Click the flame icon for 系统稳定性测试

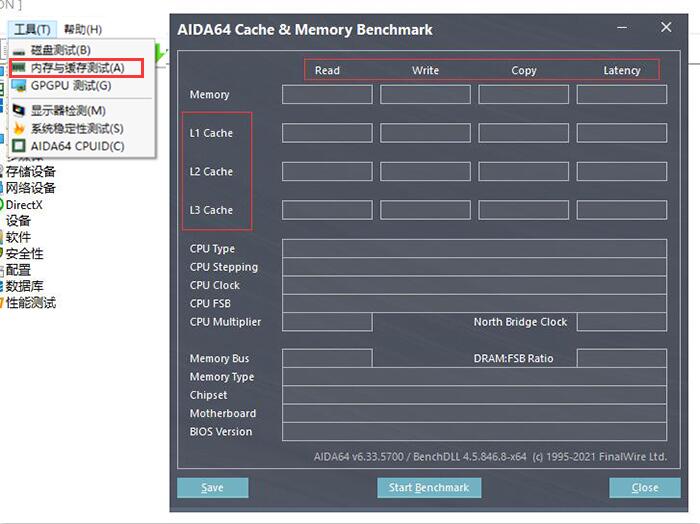click(19, 129)
